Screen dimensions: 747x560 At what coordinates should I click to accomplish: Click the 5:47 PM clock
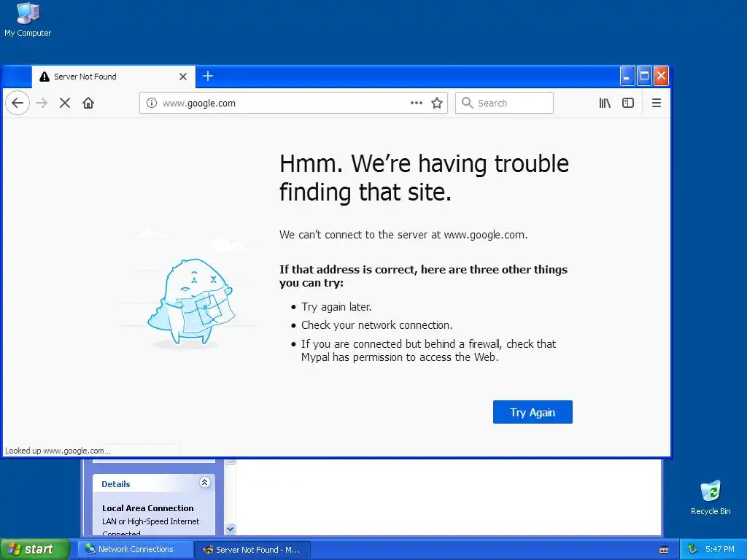coord(720,550)
